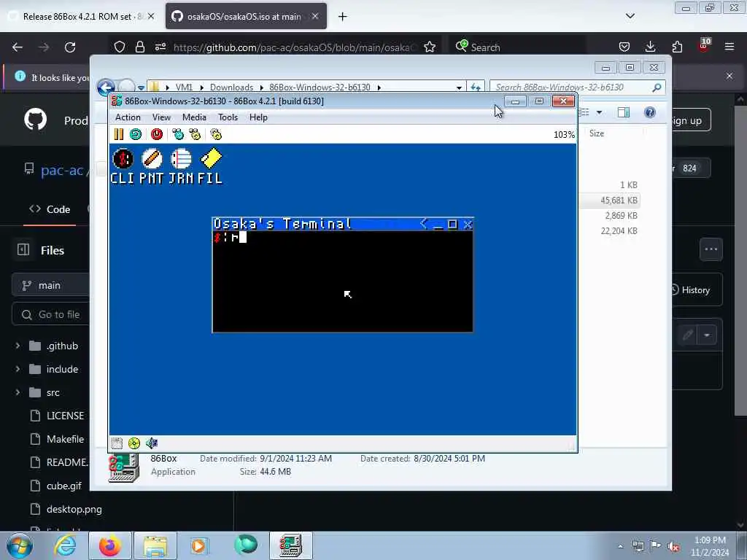Click Search 86Box-Windows-32-b6130 field in Explorer
The width and height of the screenshot is (747, 560).
click(578, 87)
